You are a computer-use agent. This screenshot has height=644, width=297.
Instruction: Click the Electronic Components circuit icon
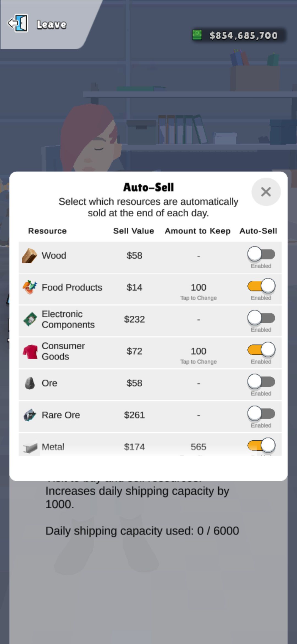(x=30, y=319)
